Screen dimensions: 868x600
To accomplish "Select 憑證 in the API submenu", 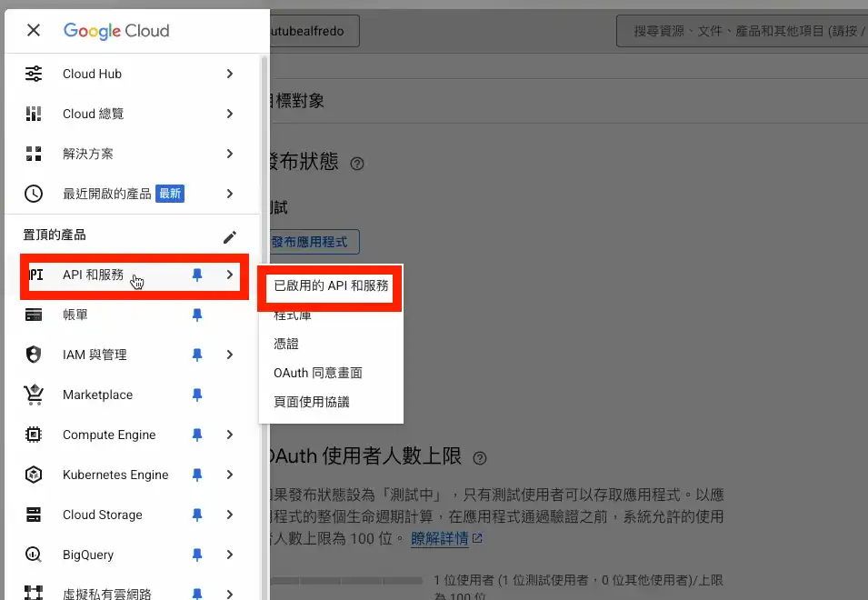I will 331,344.
